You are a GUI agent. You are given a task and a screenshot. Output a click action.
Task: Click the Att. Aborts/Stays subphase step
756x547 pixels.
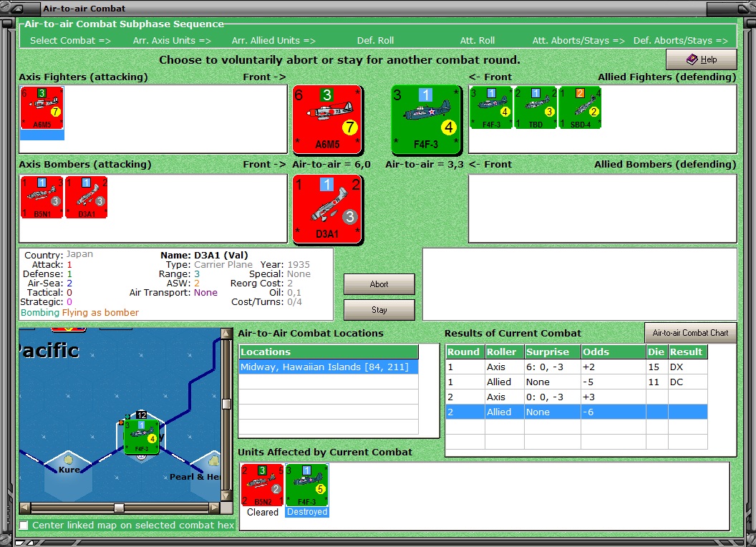pyautogui.click(x=578, y=41)
